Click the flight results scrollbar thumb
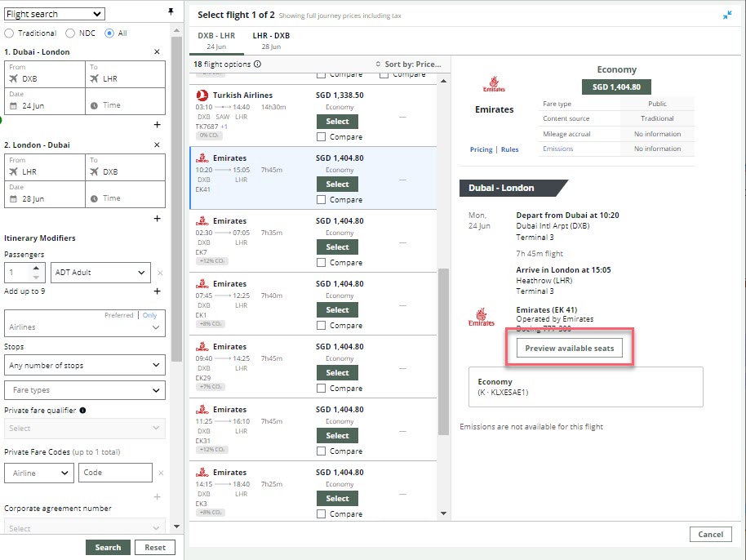 (443, 352)
